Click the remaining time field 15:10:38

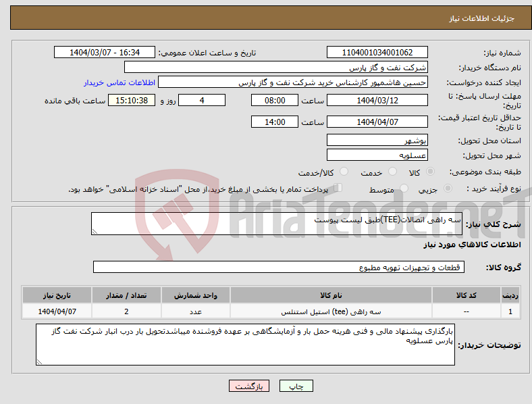[x=132, y=100]
